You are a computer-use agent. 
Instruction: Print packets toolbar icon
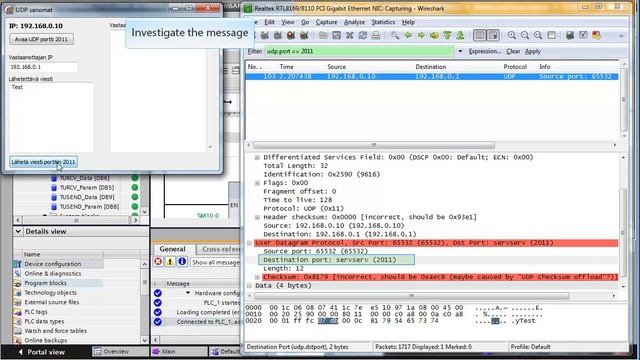coord(376,36)
